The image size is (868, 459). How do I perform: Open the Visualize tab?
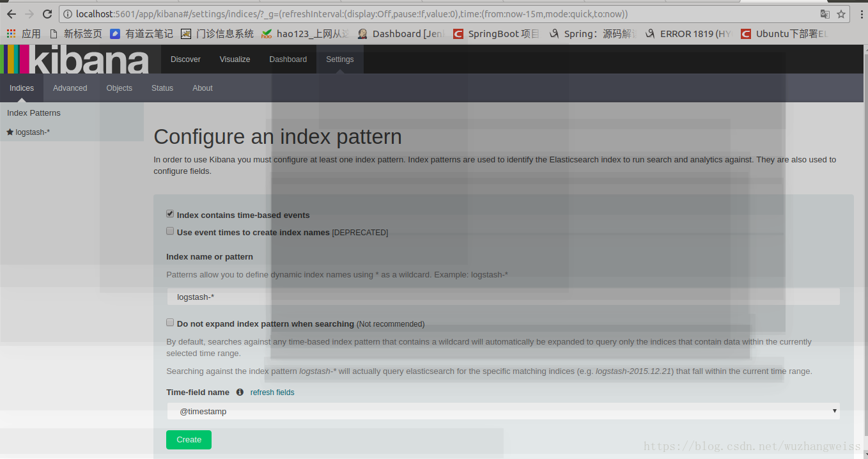pos(235,59)
